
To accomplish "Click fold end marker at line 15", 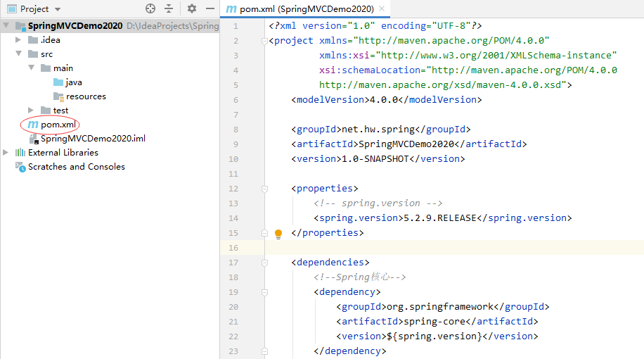I will pos(264,233).
